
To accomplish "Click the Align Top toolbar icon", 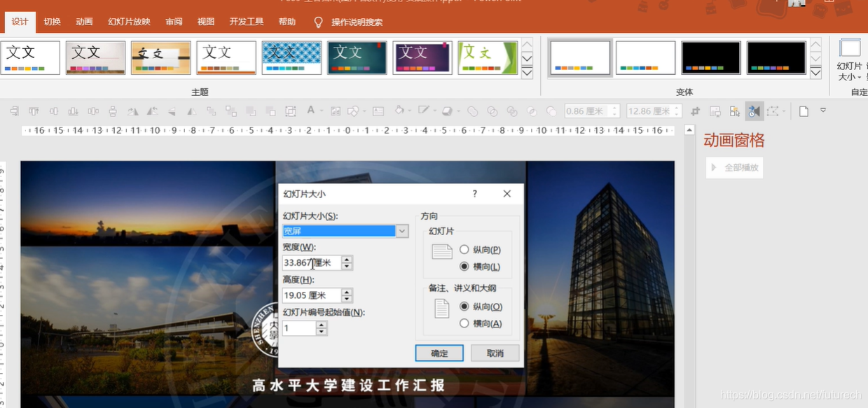I will point(34,111).
